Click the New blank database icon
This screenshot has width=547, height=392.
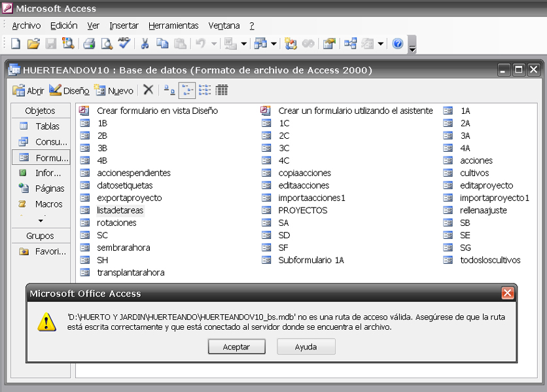point(16,44)
